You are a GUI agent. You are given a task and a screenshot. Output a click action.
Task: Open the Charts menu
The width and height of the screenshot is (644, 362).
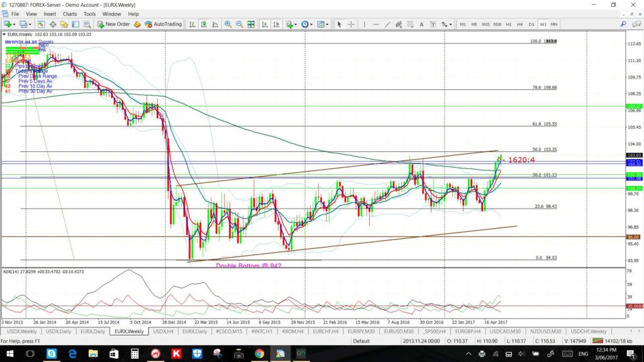pos(70,14)
